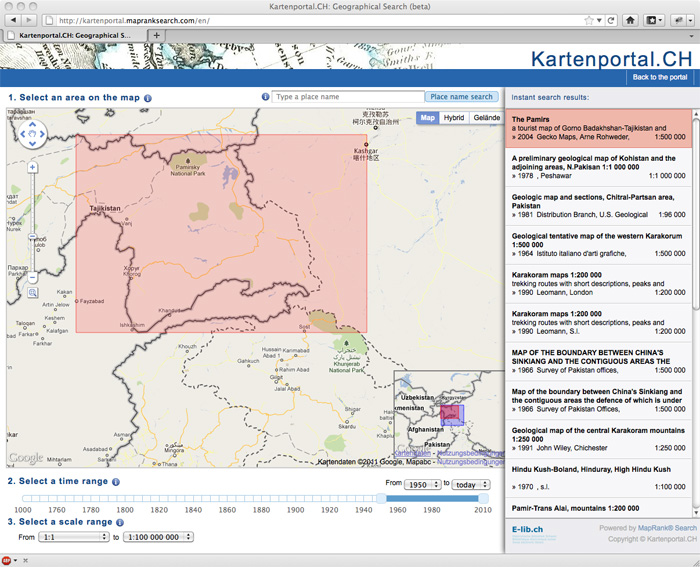Open scale to 1:100 000 000 dropdown
The image size is (700, 567).
coord(158,537)
